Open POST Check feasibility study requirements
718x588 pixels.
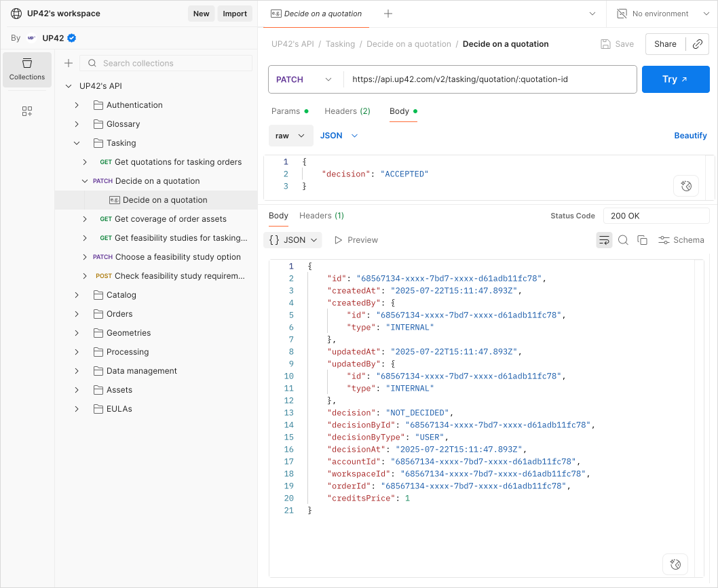(170, 276)
